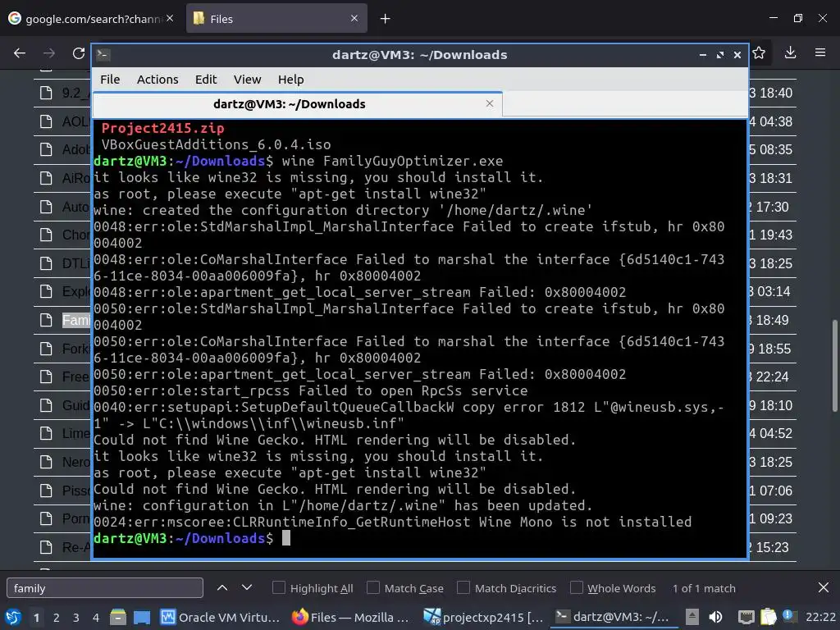Click file icon of the Free row
The image size is (840, 630).
[x=46, y=377]
